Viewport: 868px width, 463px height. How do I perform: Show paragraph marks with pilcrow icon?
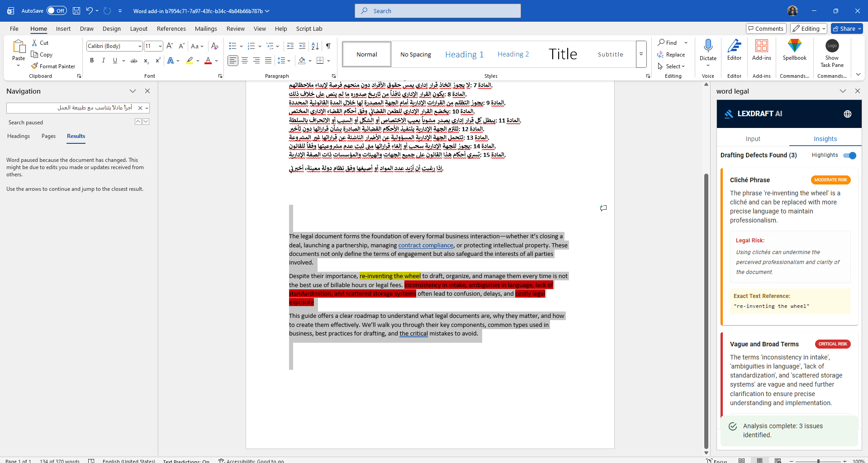(328, 46)
